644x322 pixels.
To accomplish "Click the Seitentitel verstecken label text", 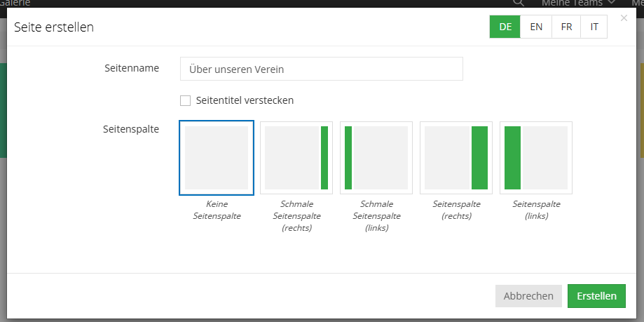I will pos(245,100).
